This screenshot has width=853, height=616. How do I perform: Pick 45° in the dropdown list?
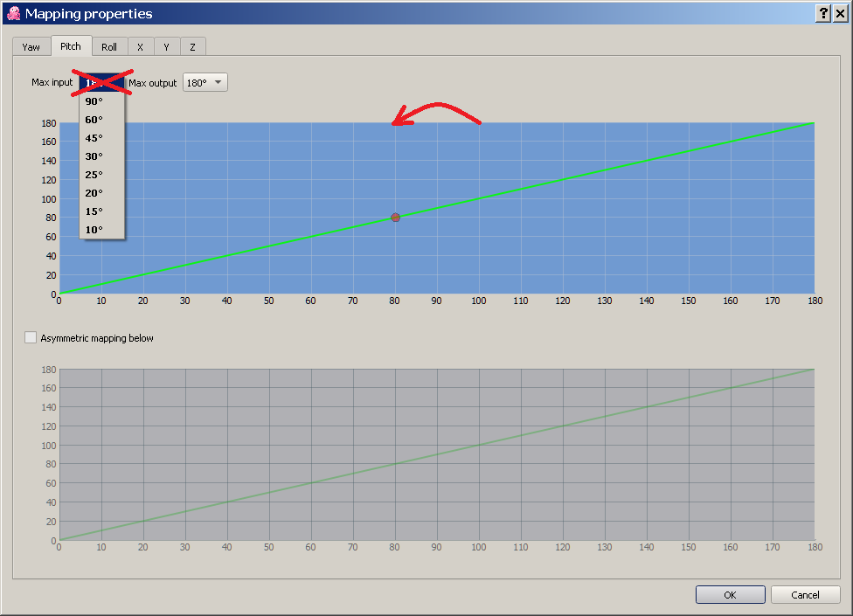[x=94, y=137]
